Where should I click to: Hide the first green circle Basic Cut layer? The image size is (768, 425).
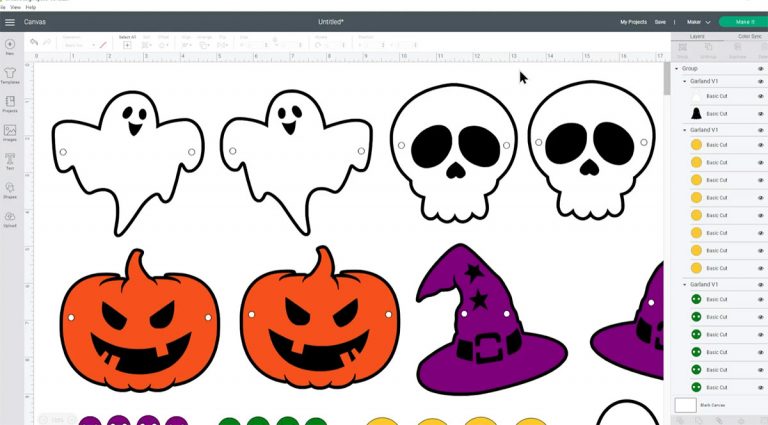click(761, 299)
